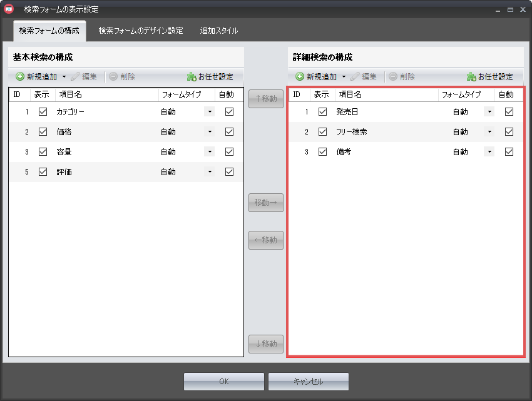Screen dimensions: 532x401
Task: Open the form type dropdown for 容量
Action: [x=210, y=152]
